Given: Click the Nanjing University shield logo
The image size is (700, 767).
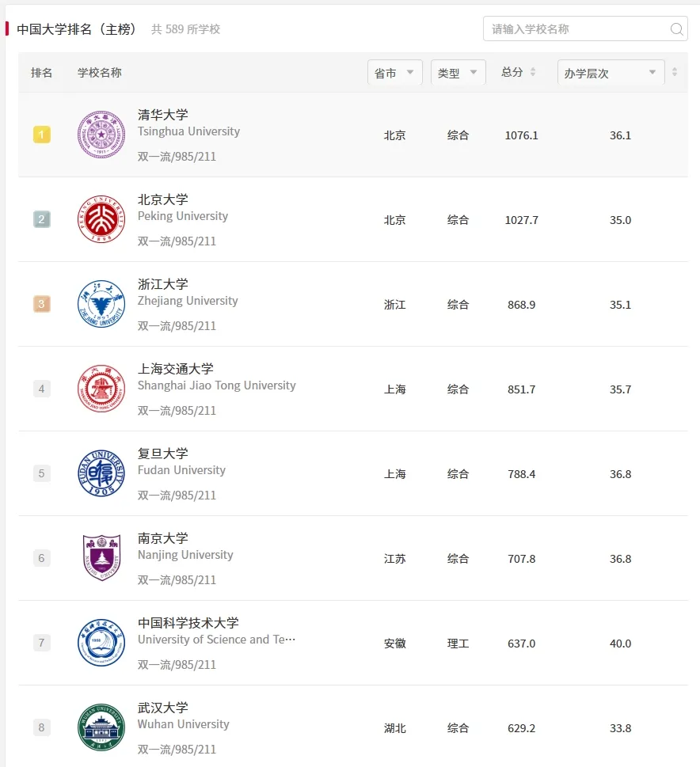Looking at the screenshot, I should pos(101,558).
